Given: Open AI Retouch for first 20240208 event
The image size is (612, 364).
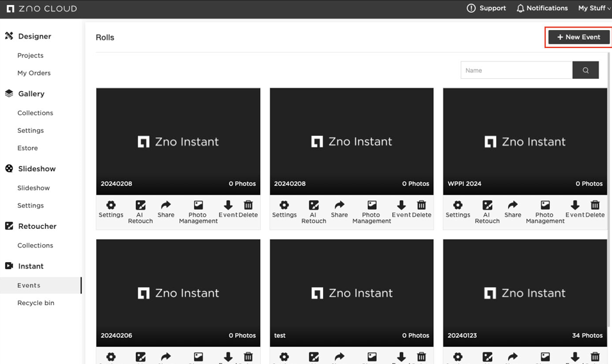Looking at the screenshot, I should 140,212.
